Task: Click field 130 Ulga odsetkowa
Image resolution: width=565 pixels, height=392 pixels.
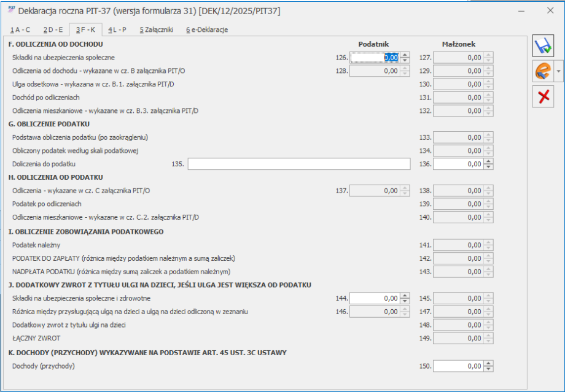Action: [463, 84]
